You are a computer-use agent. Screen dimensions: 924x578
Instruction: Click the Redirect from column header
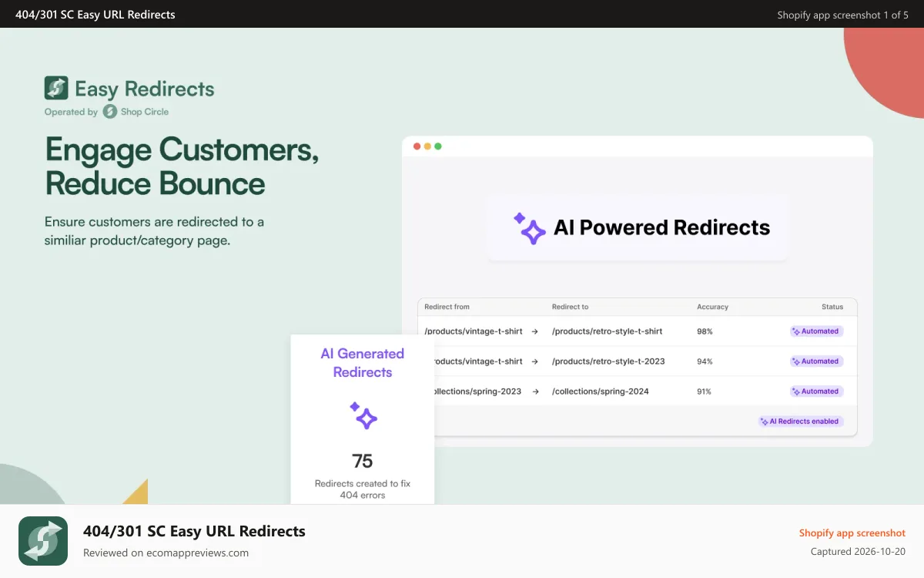(x=447, y=307)
